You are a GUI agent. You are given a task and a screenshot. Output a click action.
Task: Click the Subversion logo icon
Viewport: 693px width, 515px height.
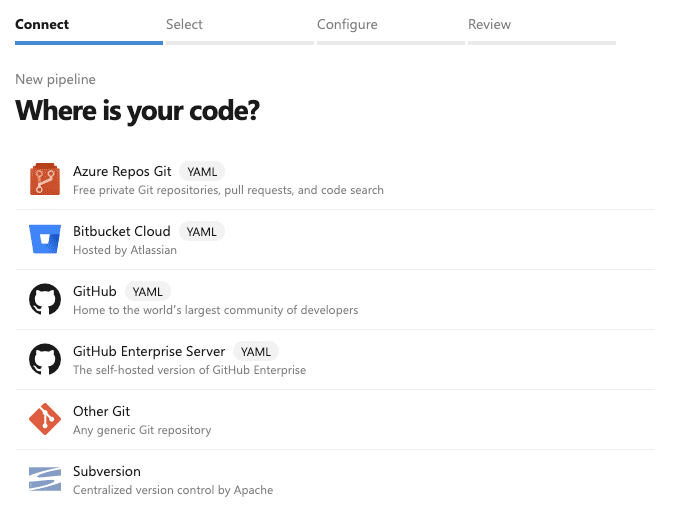pos(45,480)
